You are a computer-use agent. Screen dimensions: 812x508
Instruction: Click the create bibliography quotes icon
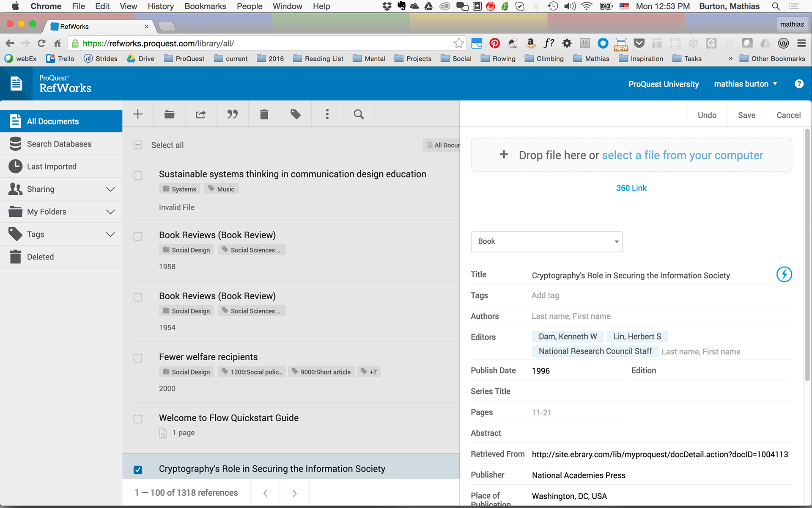232,114
